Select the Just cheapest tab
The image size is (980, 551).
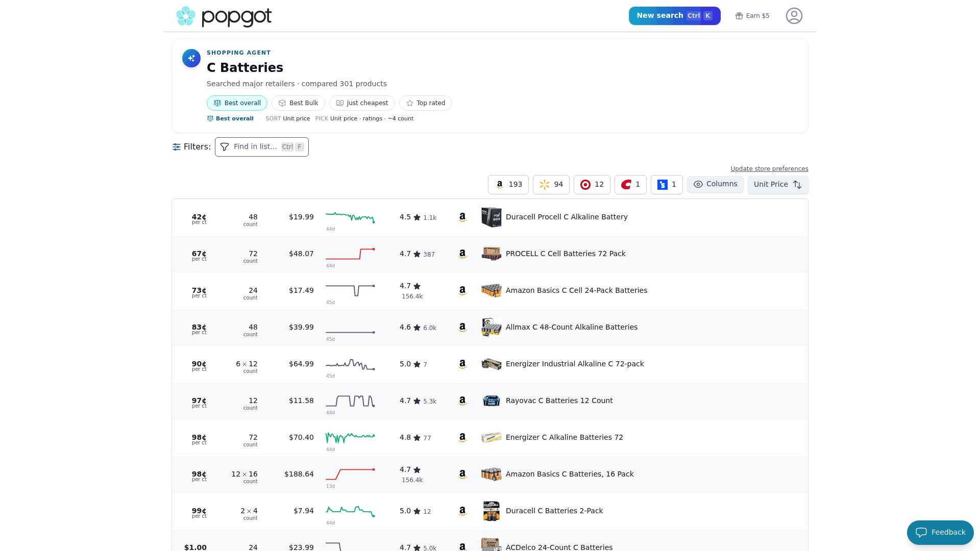tap(362, 103)
